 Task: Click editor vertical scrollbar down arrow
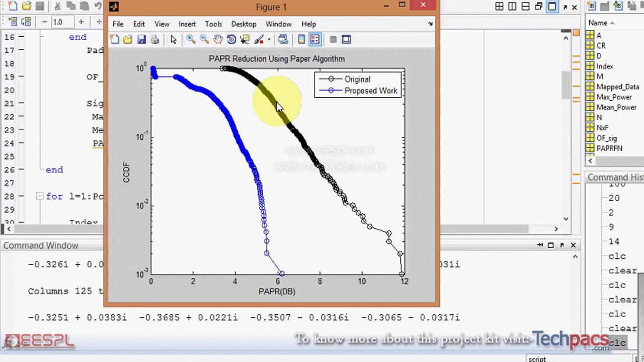pyautogui.click(x=566, y=219)
